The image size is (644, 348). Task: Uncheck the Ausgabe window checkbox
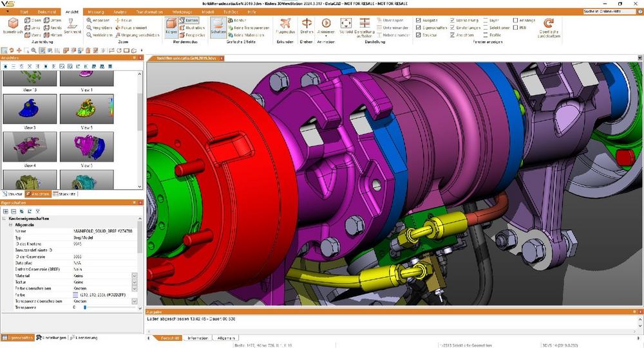(x=419, y=21)
